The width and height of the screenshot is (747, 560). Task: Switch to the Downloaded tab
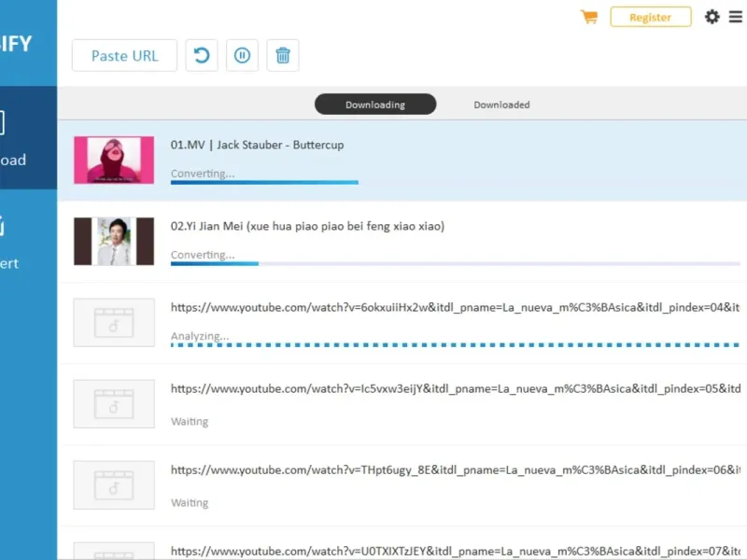(x=501, y=105)
